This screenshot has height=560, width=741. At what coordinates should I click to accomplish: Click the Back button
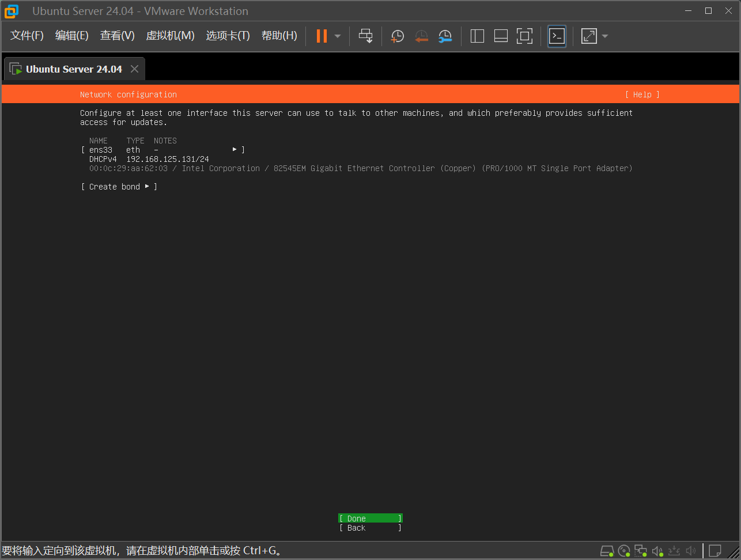370,528
